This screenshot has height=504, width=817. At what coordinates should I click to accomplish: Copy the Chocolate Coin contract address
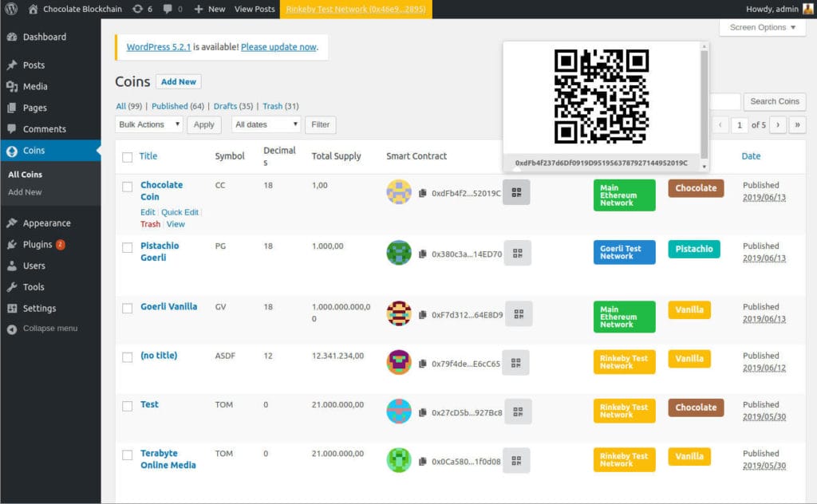coord(423,193)
